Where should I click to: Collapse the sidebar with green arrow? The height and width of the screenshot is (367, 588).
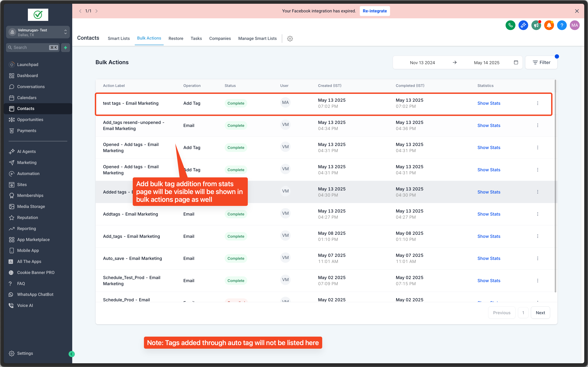[71, 354]
